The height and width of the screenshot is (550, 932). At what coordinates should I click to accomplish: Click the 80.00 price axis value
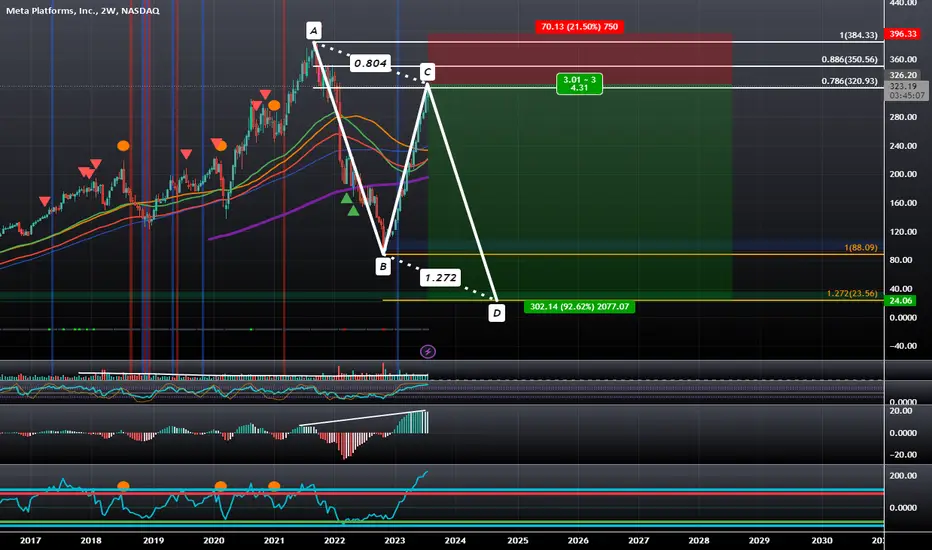pyautogui.click(x=900, y=260)
